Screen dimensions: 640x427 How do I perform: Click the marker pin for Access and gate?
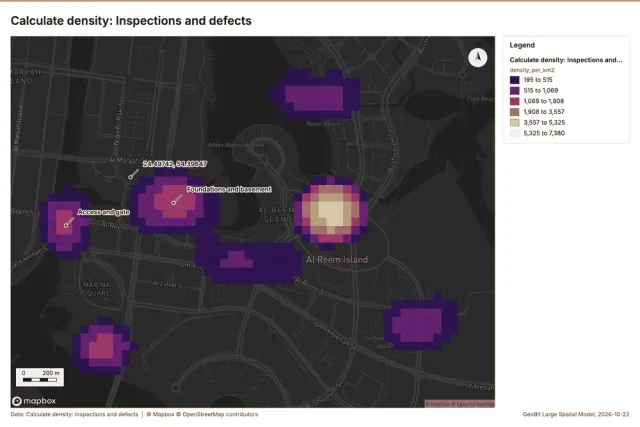tap(66, 225)
